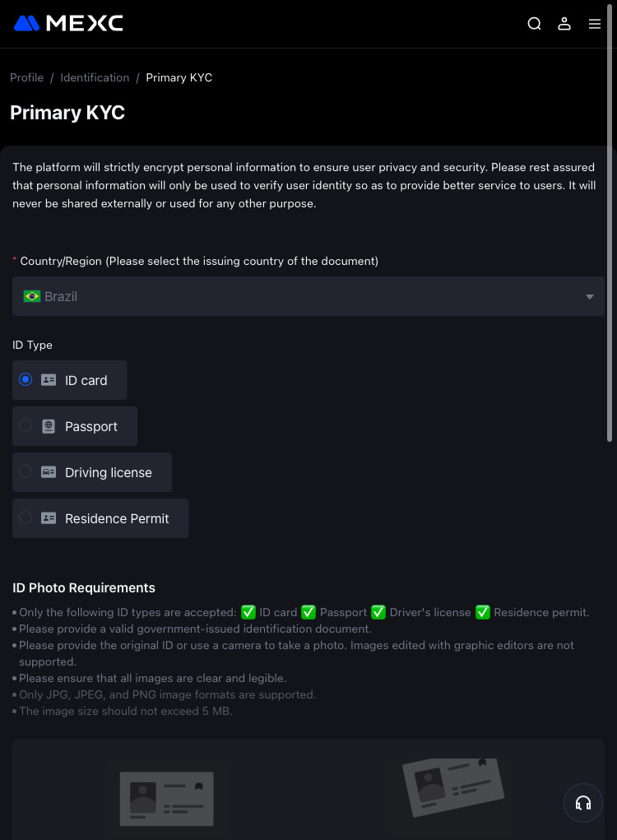Image resolution: width=617 pixels, height=840 pixels.
Task: Select the Residence Permit radio button
Action: pos(26,518)
